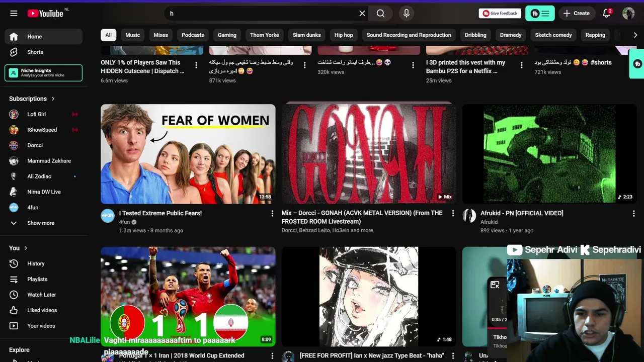Open options for Afrukid PN video
Image resolution: width=644 pixels, height=362 pixels.
pyautogui.click(x=633, y=214)
